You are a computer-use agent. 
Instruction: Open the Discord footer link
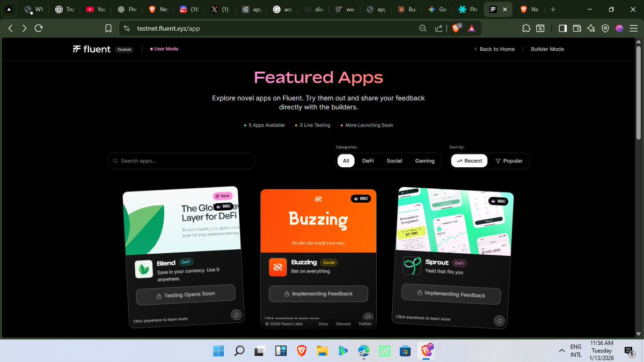click(x=343, y=324)
